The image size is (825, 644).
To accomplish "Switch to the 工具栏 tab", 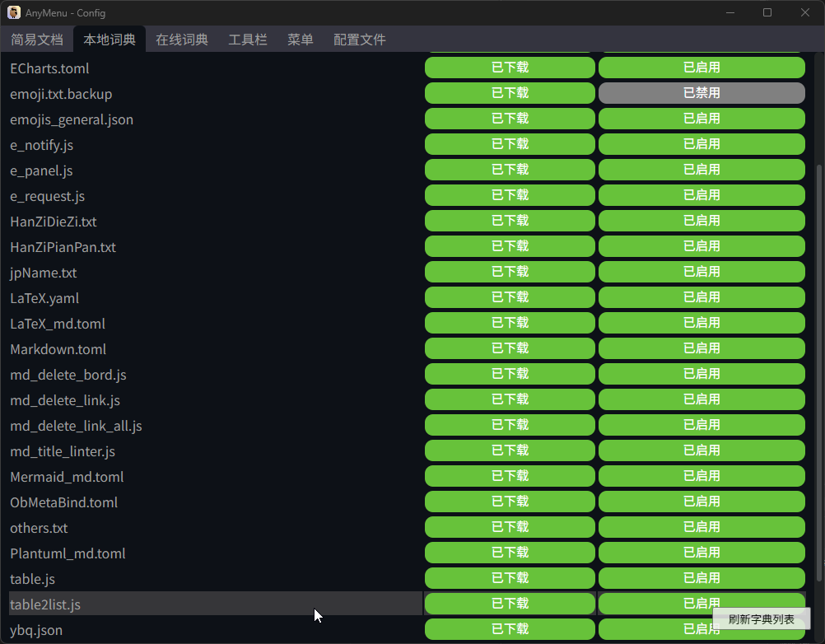I will point(248,40).
